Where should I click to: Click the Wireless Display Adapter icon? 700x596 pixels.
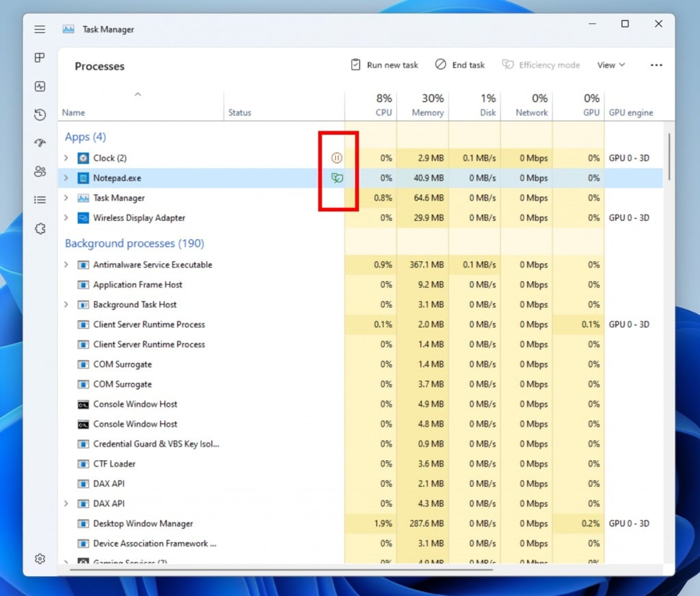click(83, 218)
